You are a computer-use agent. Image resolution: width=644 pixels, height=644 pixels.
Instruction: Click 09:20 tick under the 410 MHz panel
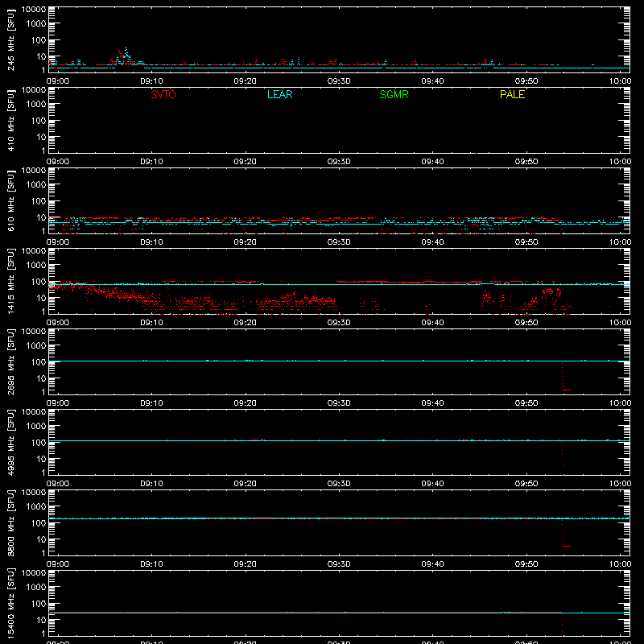(246, 162)
